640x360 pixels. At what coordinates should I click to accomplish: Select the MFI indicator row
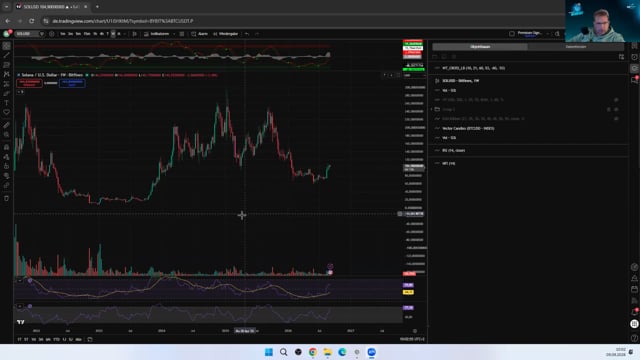coord(529,163)
